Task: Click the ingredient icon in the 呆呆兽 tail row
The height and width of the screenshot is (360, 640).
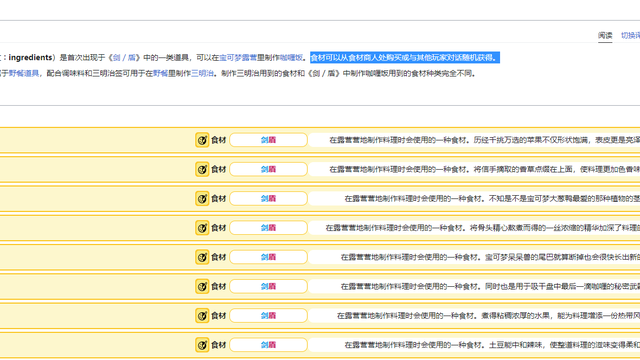Action: point(202,257)
